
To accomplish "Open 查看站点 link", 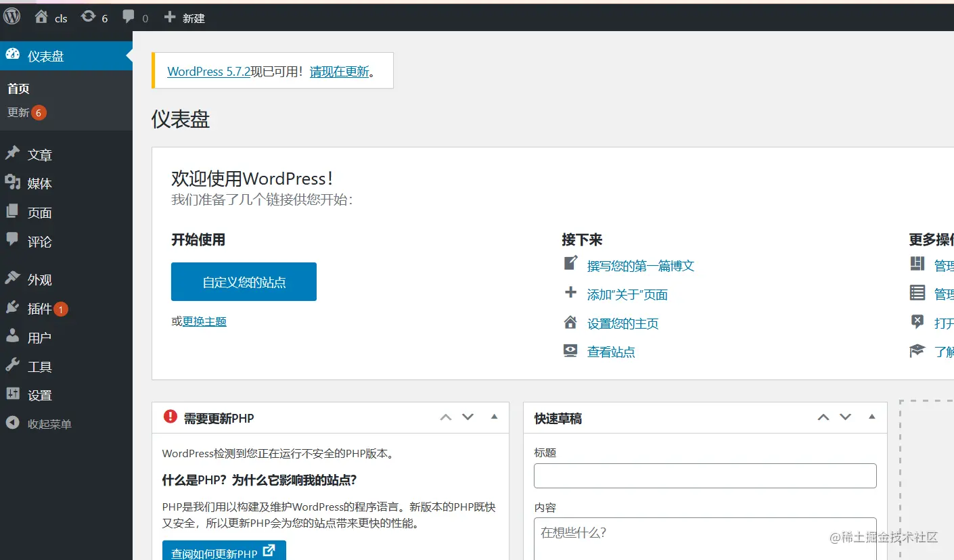I will pyautogui.click(x=611, y=352).
